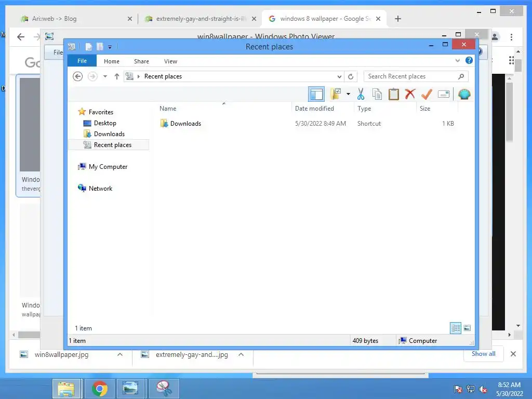The height and width of the screenshot is (399, 532).
Task: Expand the ribbon with the chevron
Action: click(457, 61)
